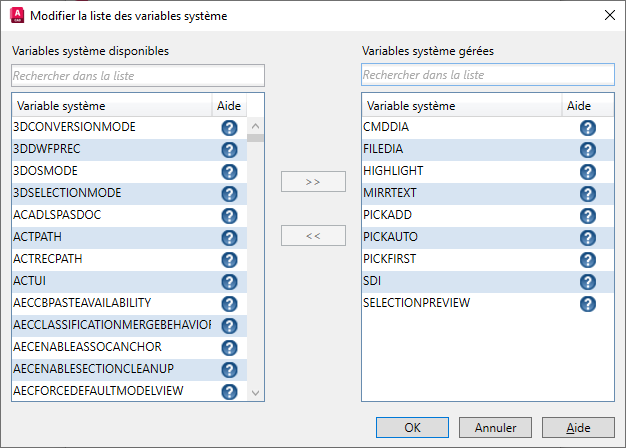This screenshot has width=626, height=448.
Task: Click help icon next to ACTPATH
Action: [x=229, y=238]
